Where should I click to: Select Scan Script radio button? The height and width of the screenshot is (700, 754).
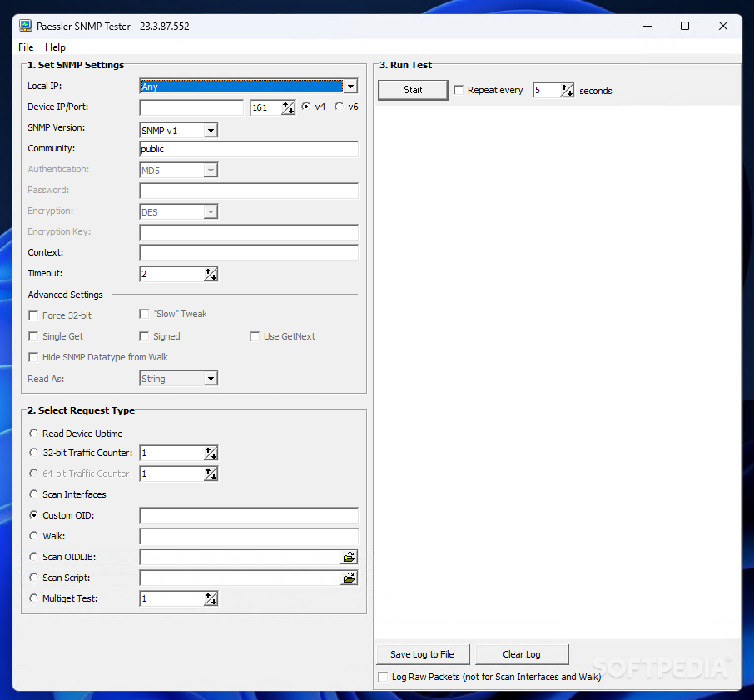[33, 578]
